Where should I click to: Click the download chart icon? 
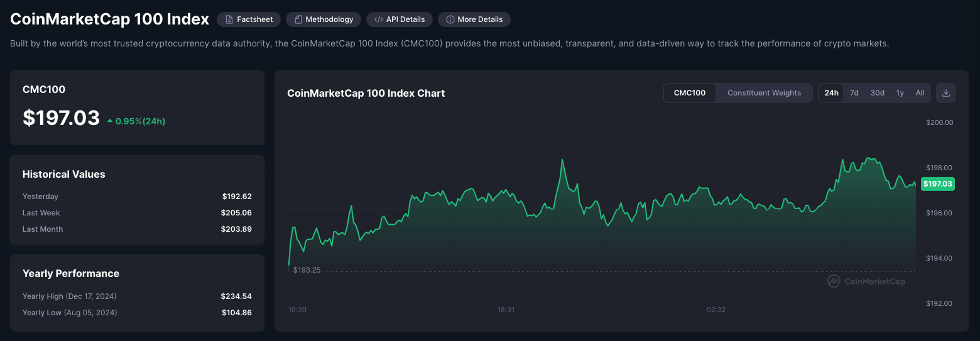[x=946, y=93]
